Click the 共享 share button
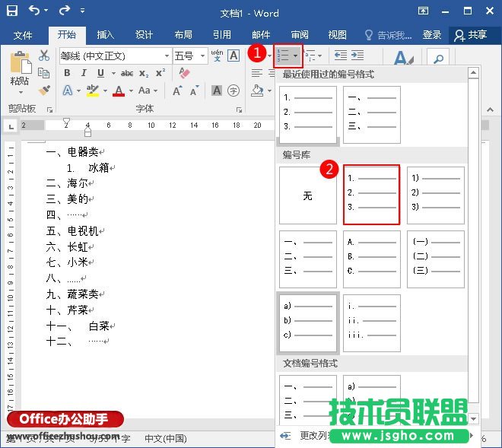The height and width of the screenshot is (448, 502). [x=471, y=35]
